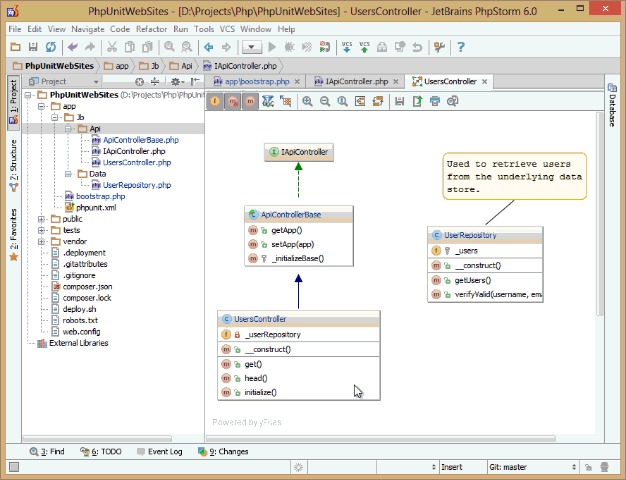This screenshot has width=626, height=480.
Task: Open the run configuration dropdown
Action: [252, 47]
